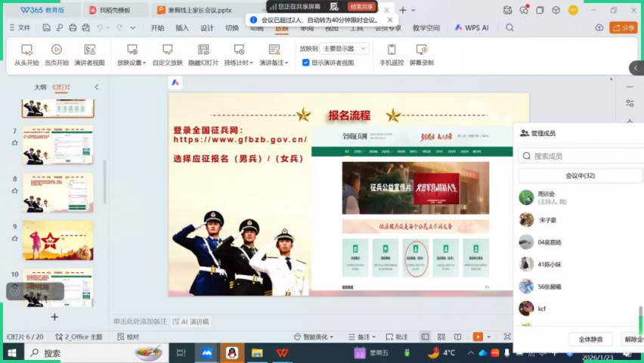Image resolution: width=644 pixels, height=363 pixels.
Task: Click the 从头开始 slideshow icon
Action: click(x=26, y=50)
